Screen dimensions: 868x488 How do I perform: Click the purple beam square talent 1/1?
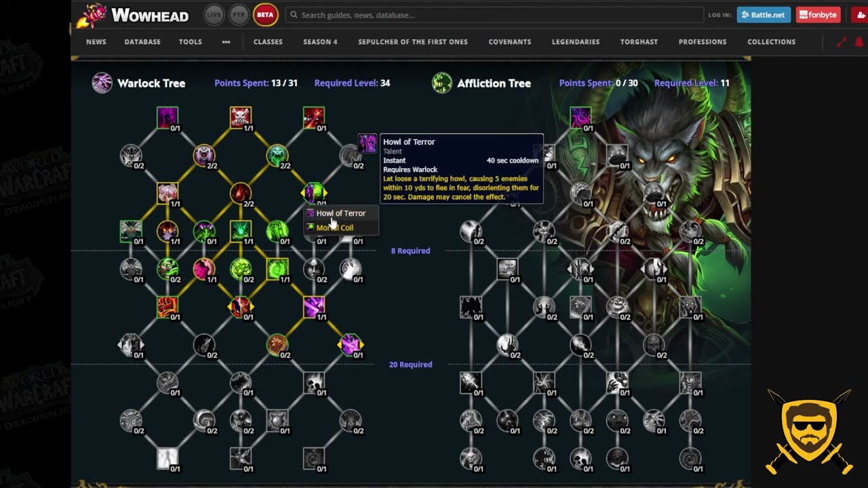pyautogui.click(x=313, y=307)
